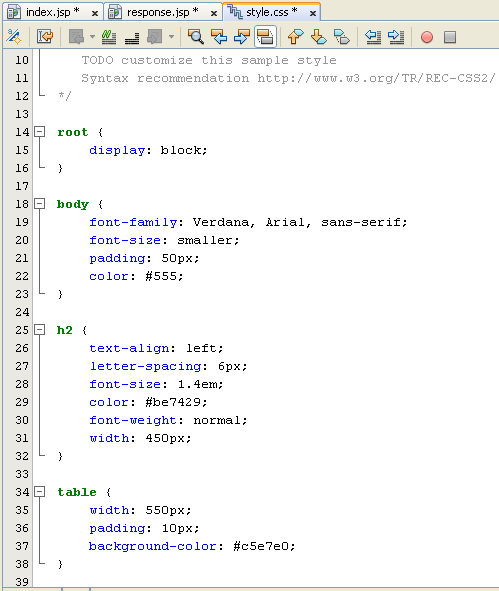Collapse the table rule code fold
The image size is (499, 591).
click(39, 491)
